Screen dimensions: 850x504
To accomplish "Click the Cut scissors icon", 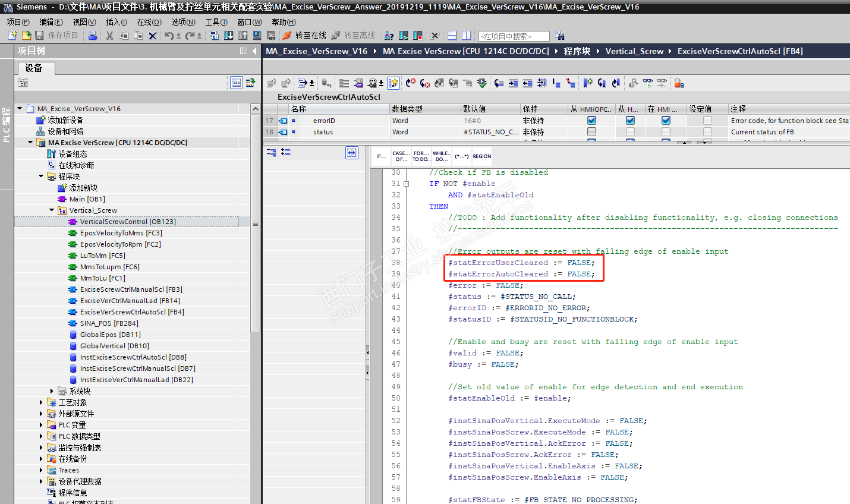I will (x=109, y=36).
